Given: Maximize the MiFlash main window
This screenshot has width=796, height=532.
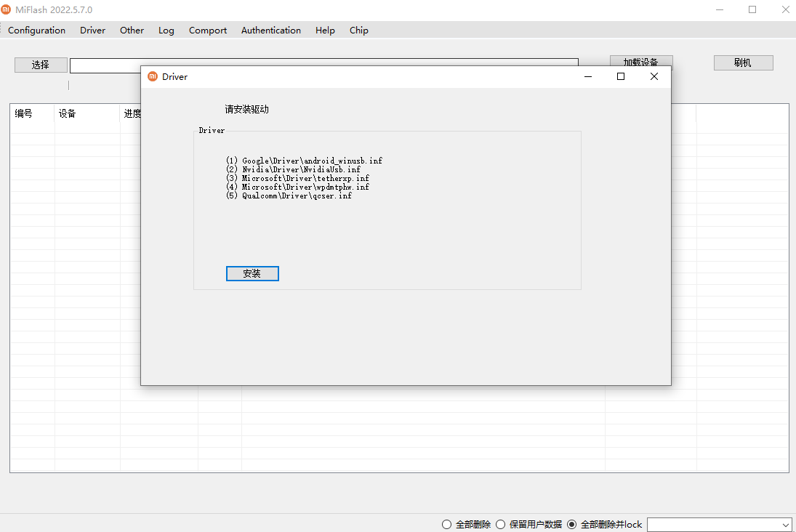Looking at the screenshot, I should 752,9.
